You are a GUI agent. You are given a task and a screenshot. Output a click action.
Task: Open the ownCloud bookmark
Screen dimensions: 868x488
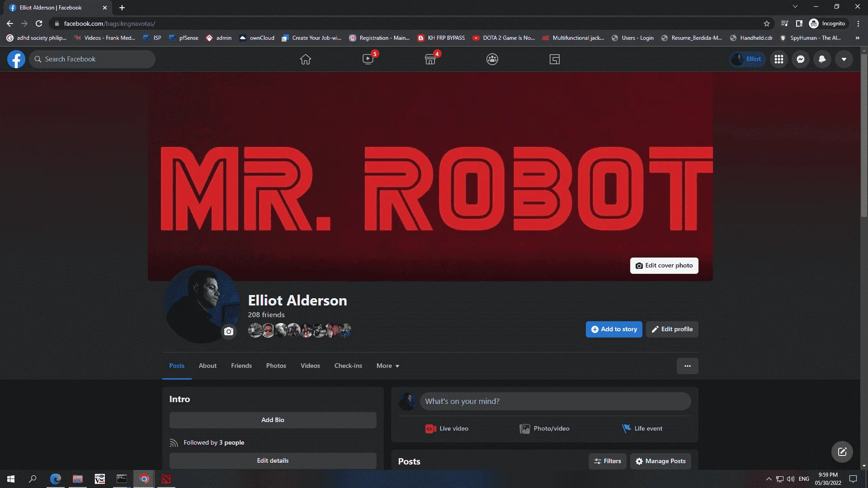point(257,38)
